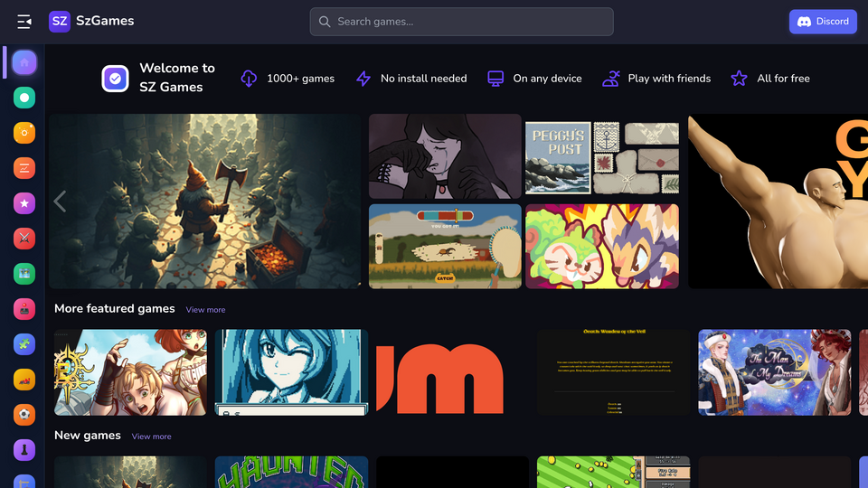
Task: Click the More featured games heading
Action: click(x=115, y=309)
